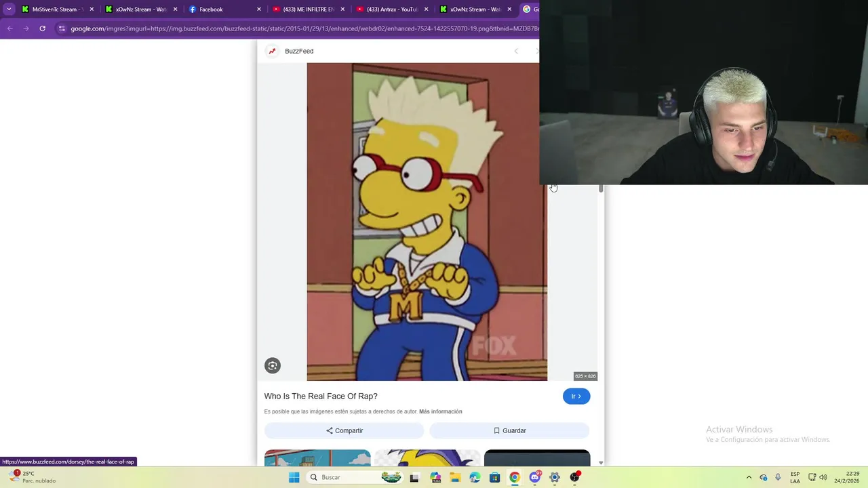Open the Más información link
This screenshot has width=868, height=488.
tap(440, 411)
